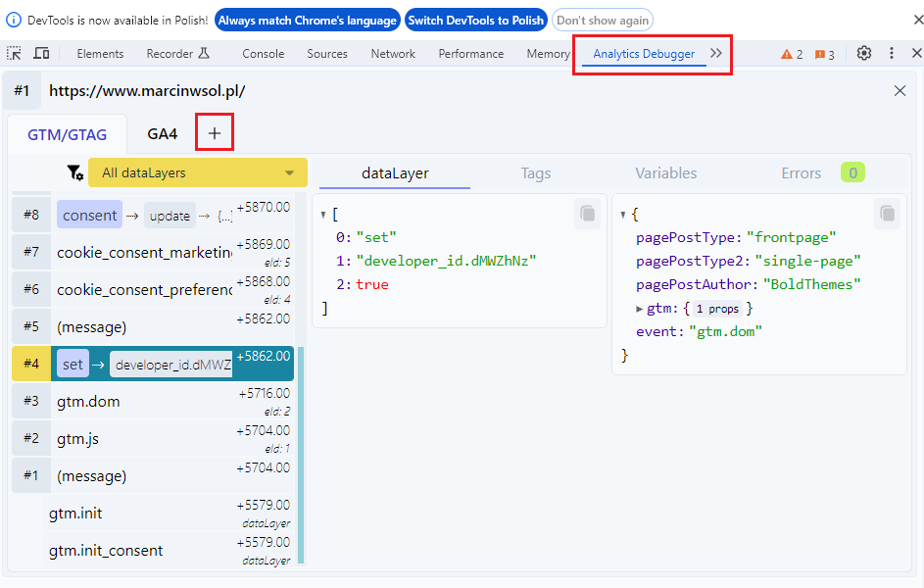924x588 pixels.
Task: Click Always match Chrome's language button
Action: (x=307, y=20)
